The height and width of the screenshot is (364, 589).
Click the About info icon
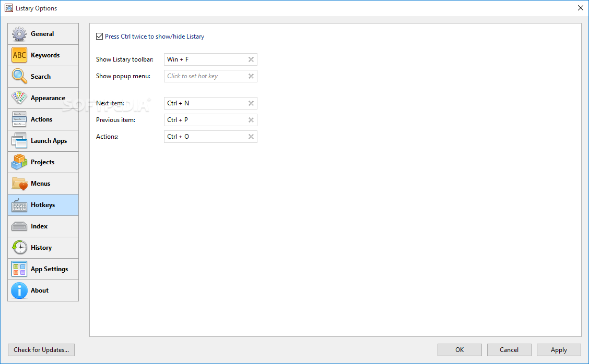[x=19, y=290]
